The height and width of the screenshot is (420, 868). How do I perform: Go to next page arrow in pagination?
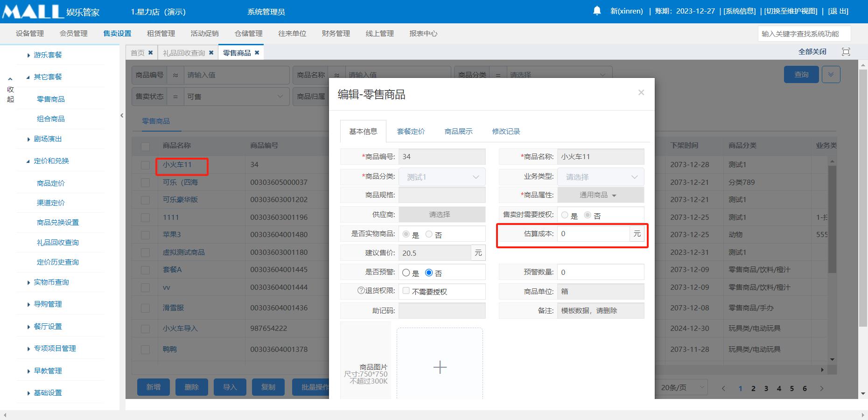(822, 388)
